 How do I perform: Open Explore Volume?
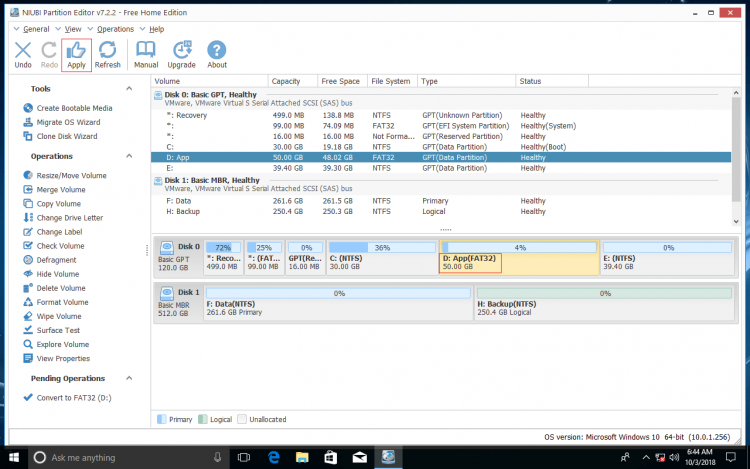pos(56,344)
